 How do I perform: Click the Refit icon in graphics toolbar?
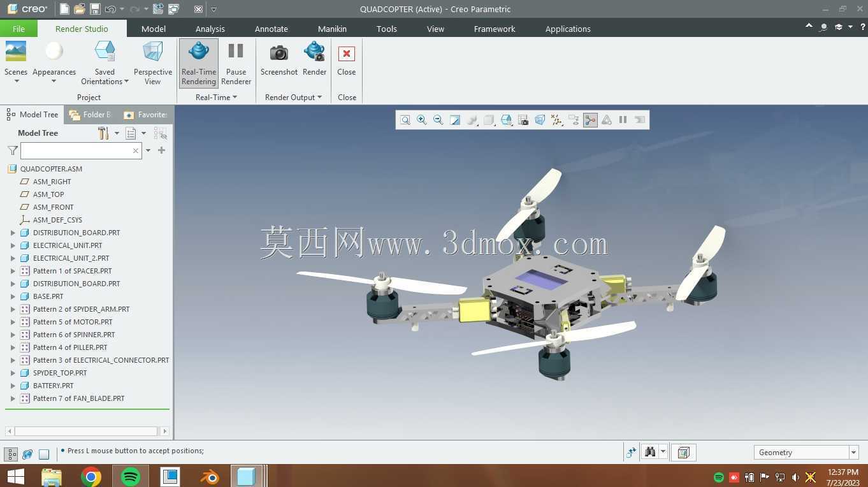click(x=405, y=120)
